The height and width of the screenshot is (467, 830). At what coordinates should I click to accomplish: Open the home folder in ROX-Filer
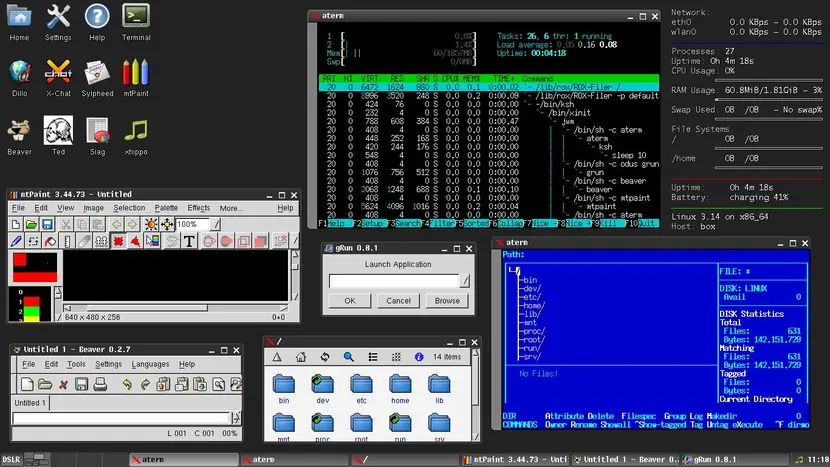[400, 389]
